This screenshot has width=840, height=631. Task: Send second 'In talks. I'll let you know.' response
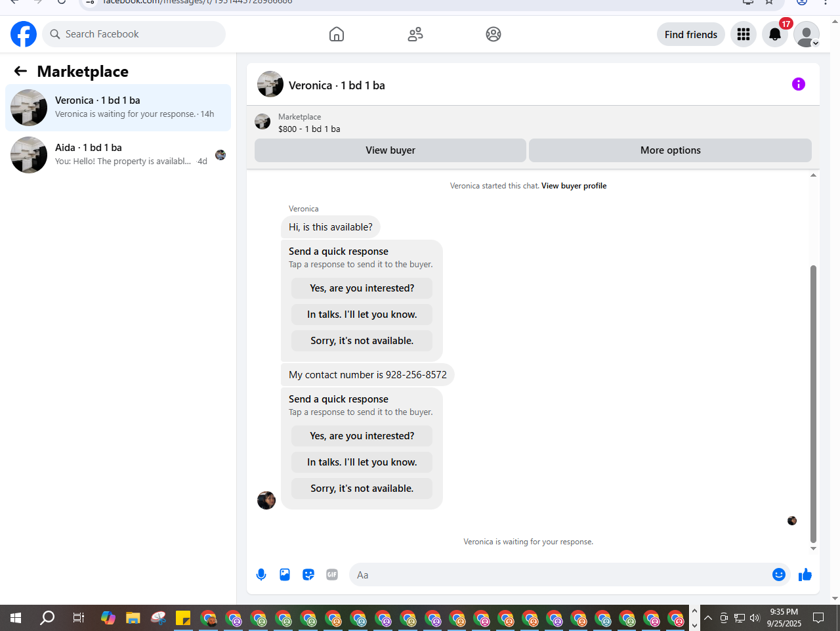(x=362, y=462)
